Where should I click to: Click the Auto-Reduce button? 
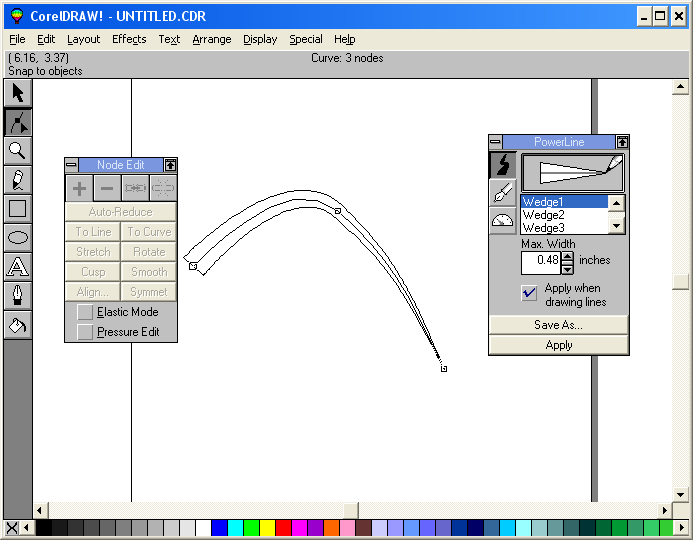tap(121, 212)
